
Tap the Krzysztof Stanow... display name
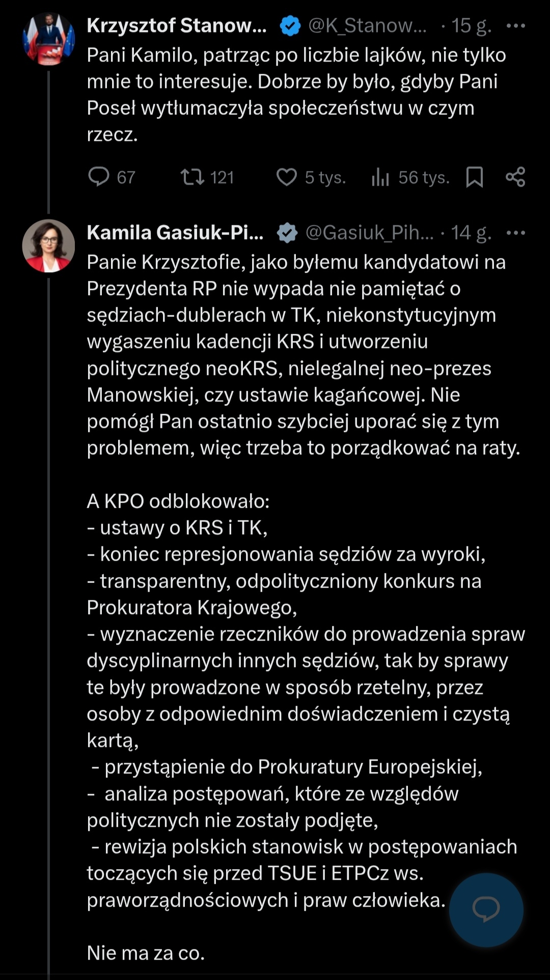pos(177,25)
